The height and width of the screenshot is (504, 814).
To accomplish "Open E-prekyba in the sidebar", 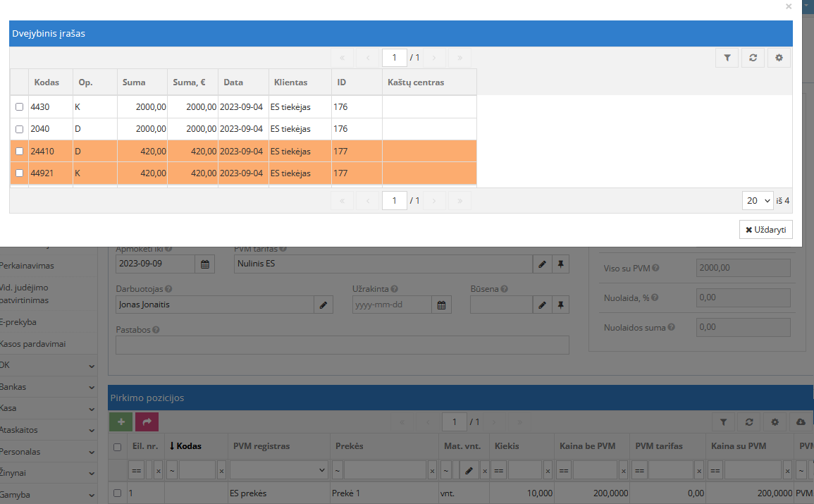I will click(20, 321).
